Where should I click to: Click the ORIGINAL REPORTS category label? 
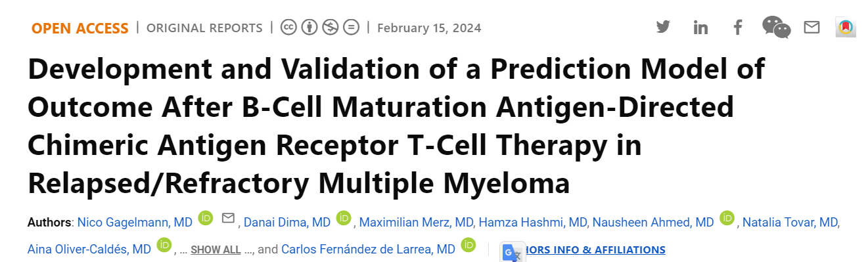[204, 28]
